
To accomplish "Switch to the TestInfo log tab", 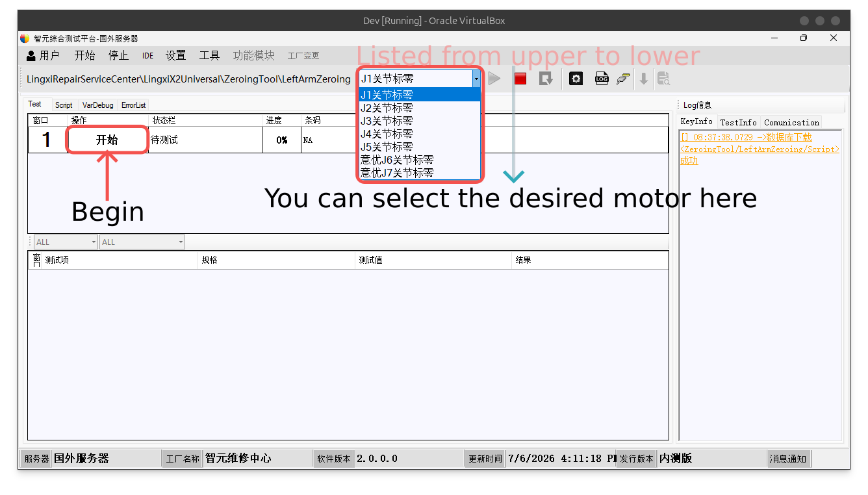I will click(738, 122).
